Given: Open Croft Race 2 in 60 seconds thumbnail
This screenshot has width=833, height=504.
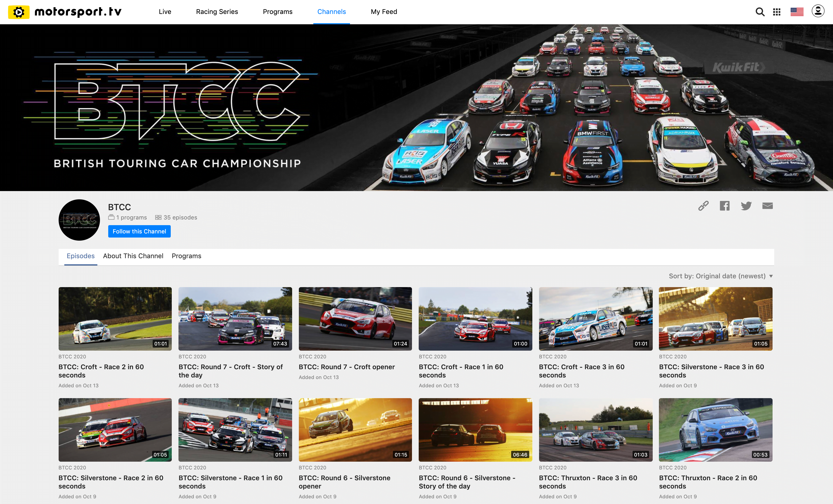Looking at the screenshot, I should [115, 319].
